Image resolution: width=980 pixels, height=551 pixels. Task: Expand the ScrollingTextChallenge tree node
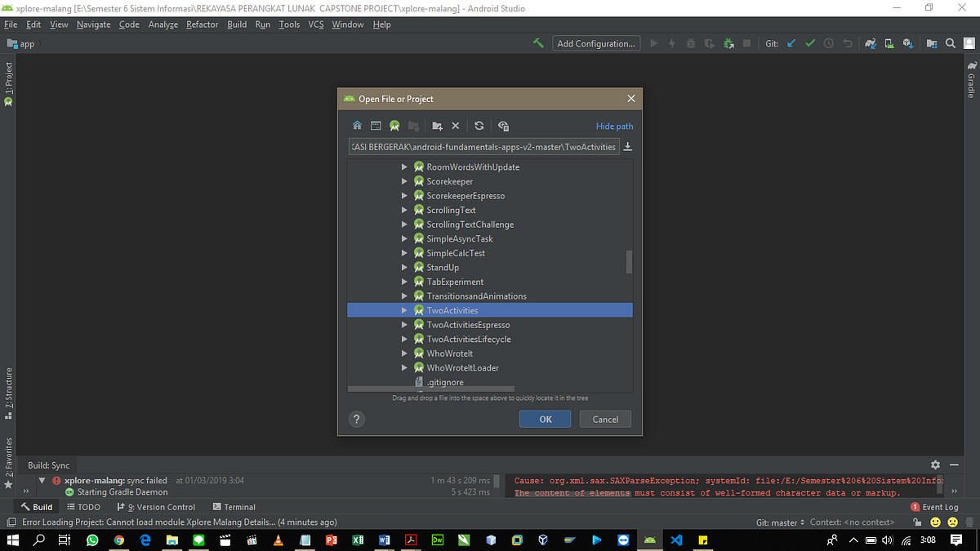[403, 224]
